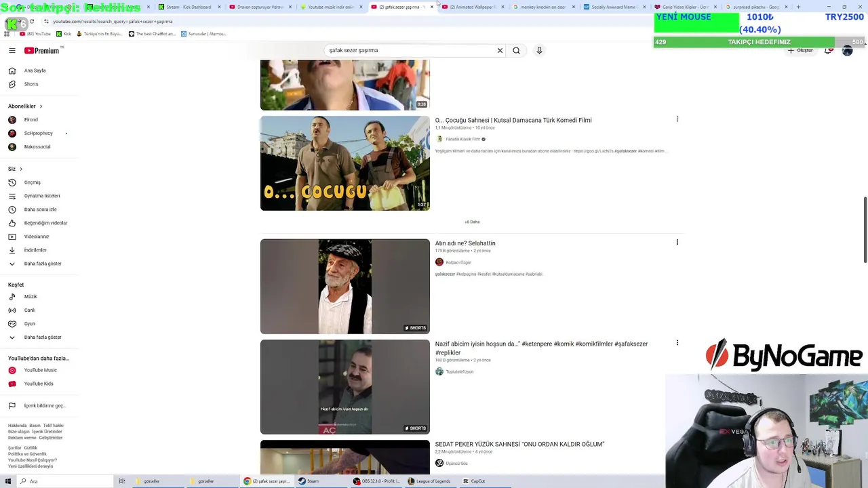The image size is (868, 488).
Task: Open Fanatik Klasik Film channel
Action: click(462, 139)
